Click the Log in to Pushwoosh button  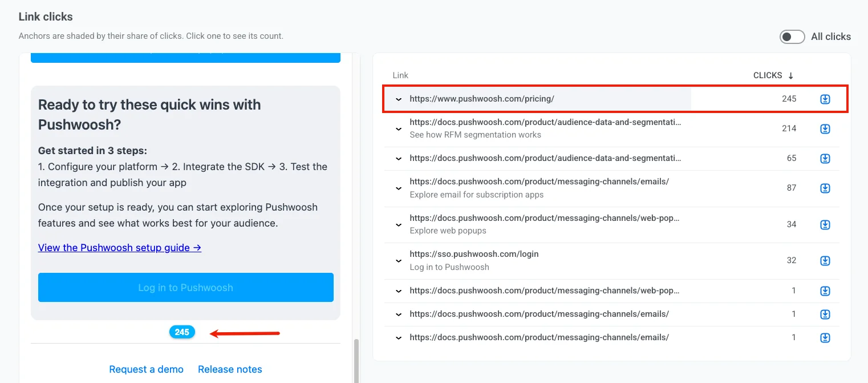(x=186, y=287)
